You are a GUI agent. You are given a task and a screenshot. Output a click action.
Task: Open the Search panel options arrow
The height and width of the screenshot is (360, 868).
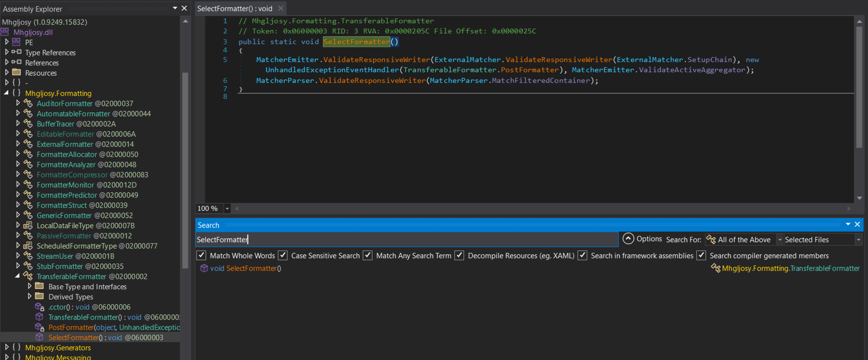point(848,224)
